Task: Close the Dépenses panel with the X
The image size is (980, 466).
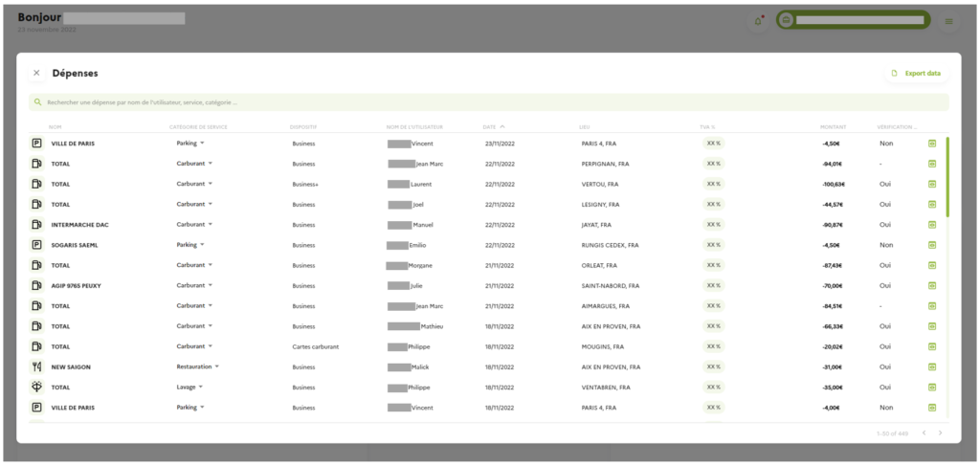Action: (x=36, y=73)
